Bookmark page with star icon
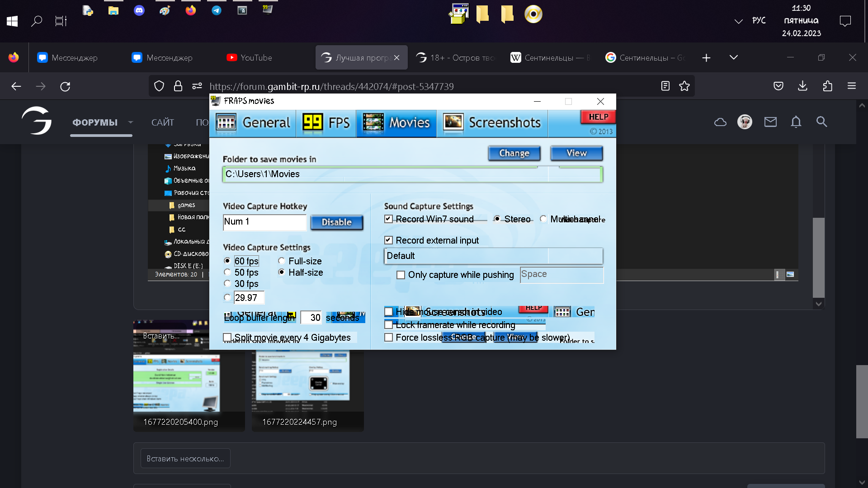The height and width of the screenshot is (488, 868). (684, 86)
